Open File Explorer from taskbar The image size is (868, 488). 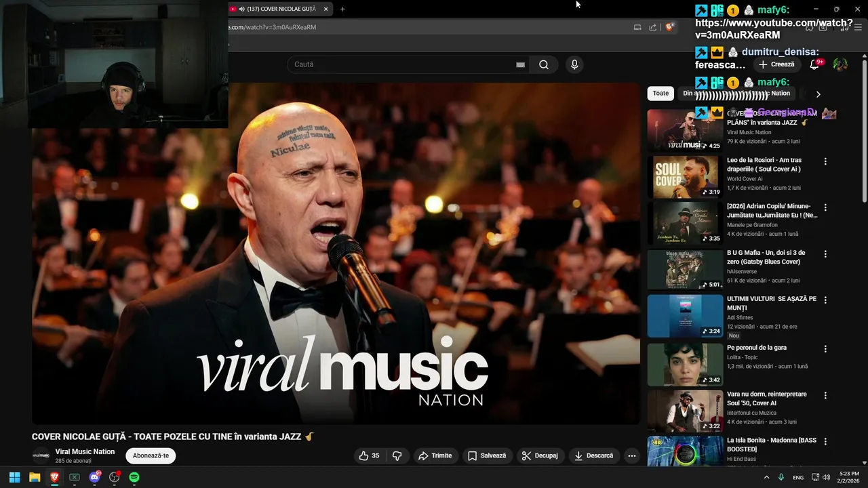coord(35,477)
